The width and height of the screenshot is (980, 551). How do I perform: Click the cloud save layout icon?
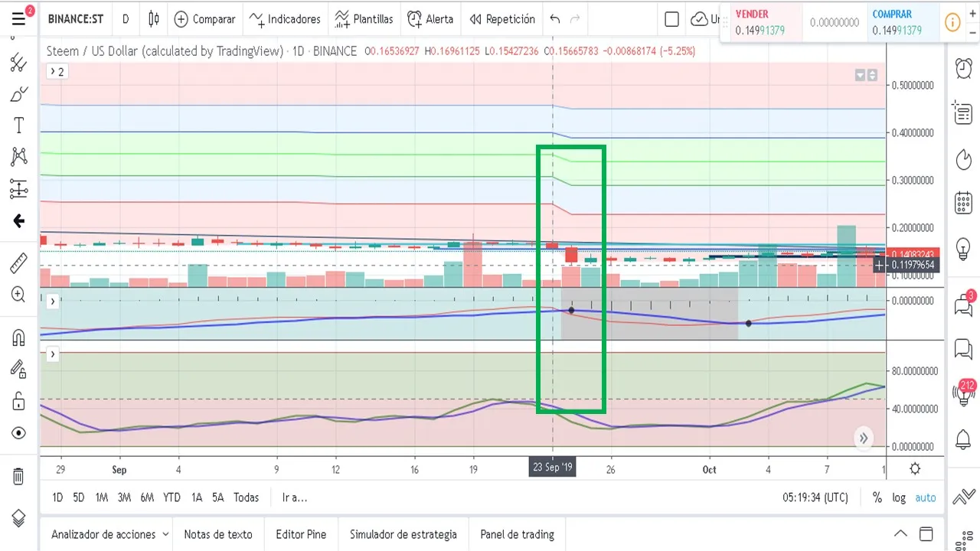[699, 19]
